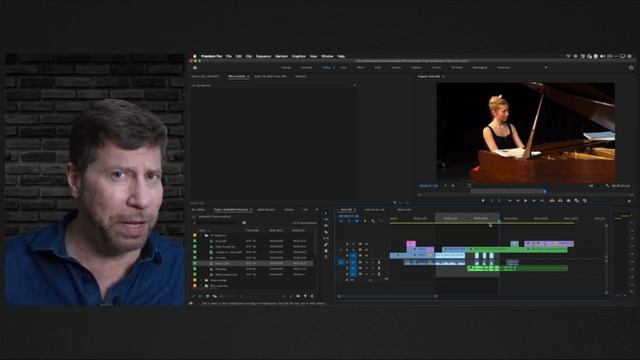
Task: Select the Ripple Edit tool
Action: pos(326,226)
